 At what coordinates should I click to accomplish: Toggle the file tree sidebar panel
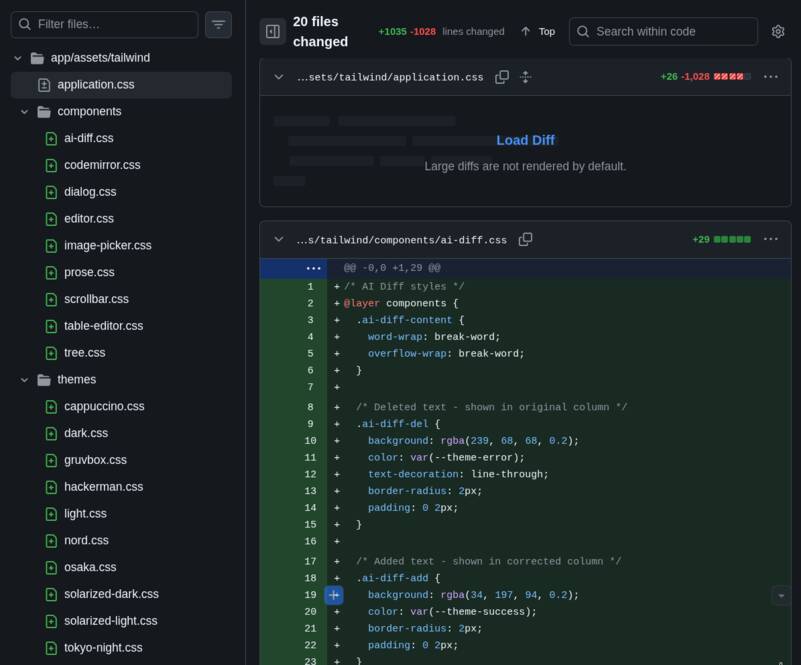click(271, 31)
